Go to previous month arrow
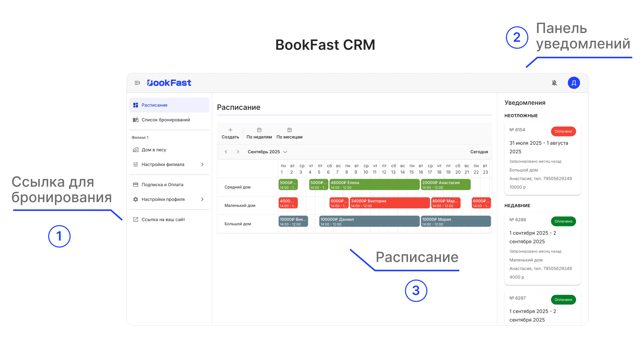The width and height of the screenshot is (644, 352). coord(226,152)
